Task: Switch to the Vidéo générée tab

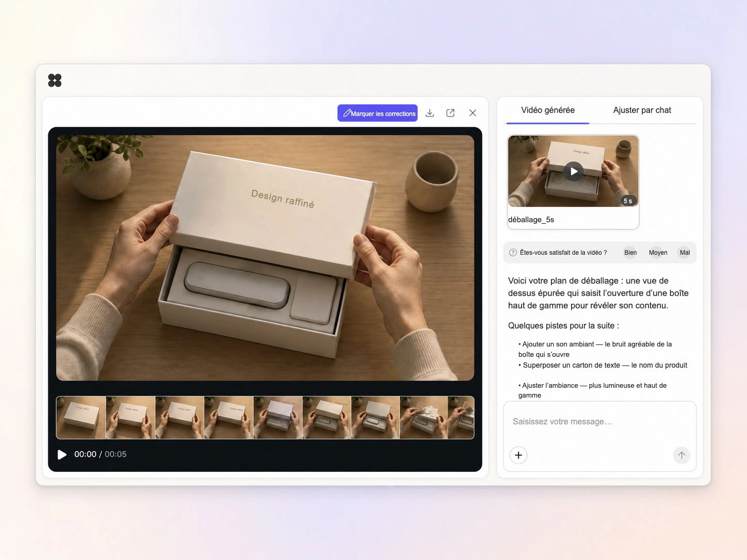Action: point(548,110)
